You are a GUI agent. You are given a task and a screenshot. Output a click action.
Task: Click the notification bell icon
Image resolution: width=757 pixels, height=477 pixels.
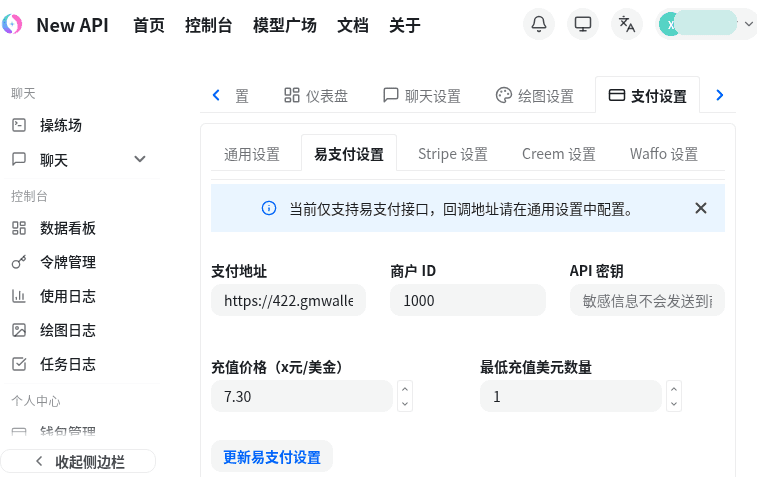click(x=539, y=25)
